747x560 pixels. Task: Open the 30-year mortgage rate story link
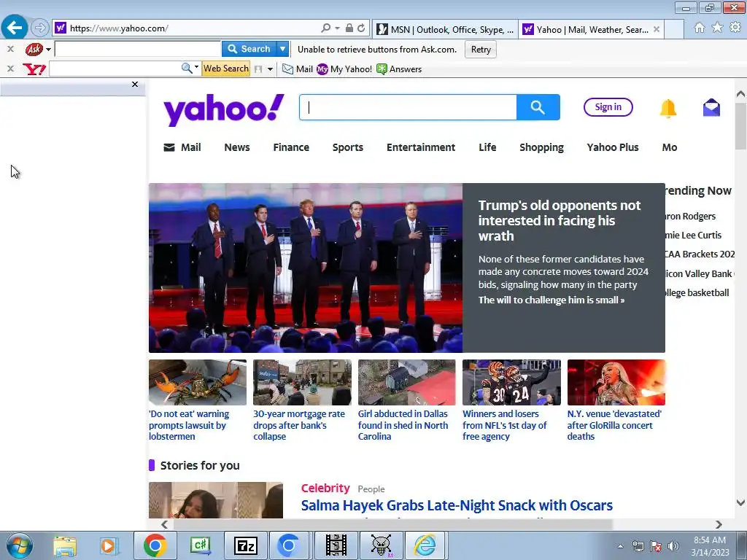tap(299, 425)
